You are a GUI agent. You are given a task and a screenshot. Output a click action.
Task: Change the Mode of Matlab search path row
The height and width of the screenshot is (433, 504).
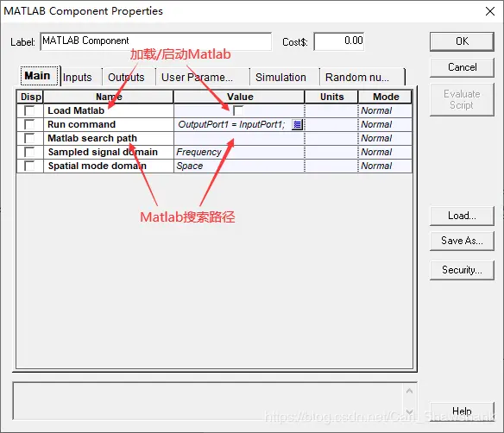pos(385,138)
